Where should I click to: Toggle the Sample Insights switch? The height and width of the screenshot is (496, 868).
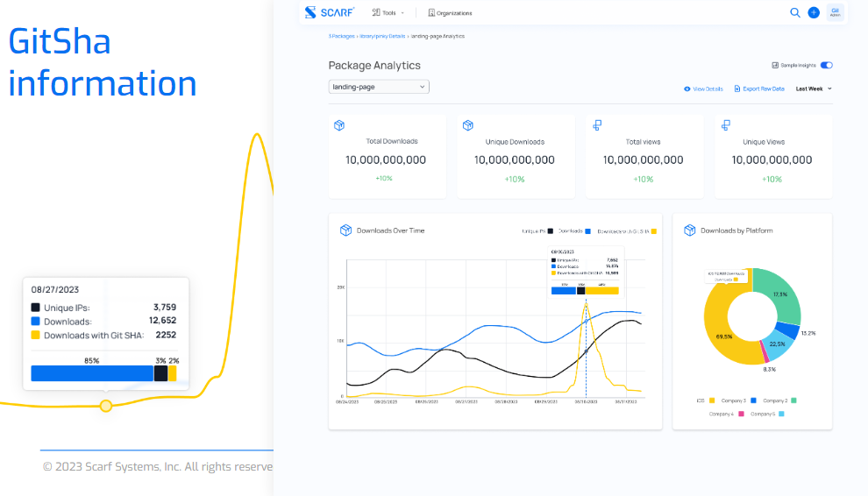[x=826, y=65]
